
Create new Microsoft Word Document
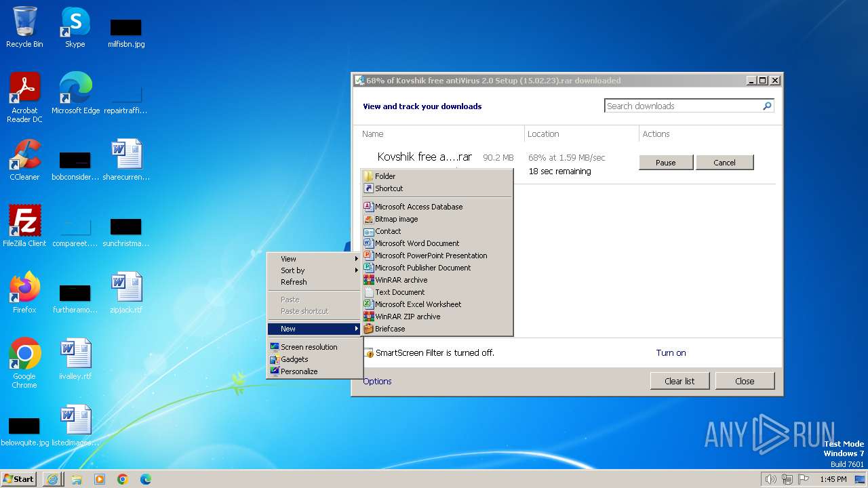tap(437, 243)
